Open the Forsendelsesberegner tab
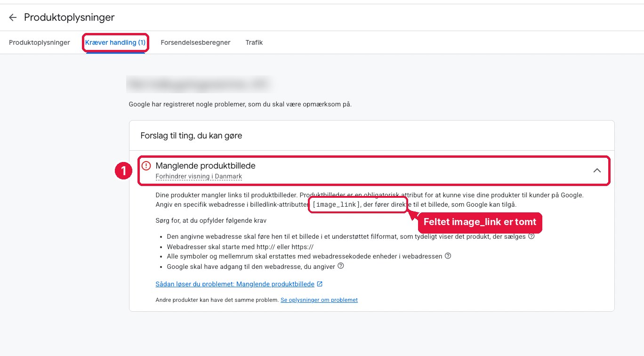 coord(195,42)
